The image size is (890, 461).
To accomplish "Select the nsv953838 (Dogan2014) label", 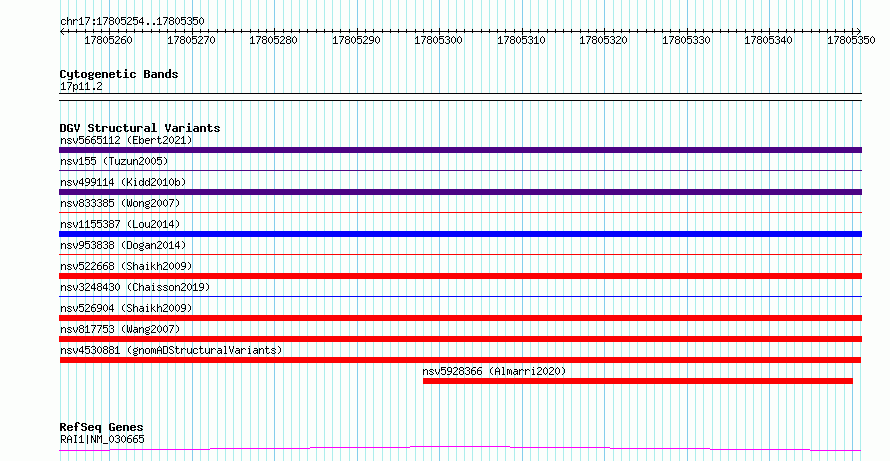I will click(123, 245).
